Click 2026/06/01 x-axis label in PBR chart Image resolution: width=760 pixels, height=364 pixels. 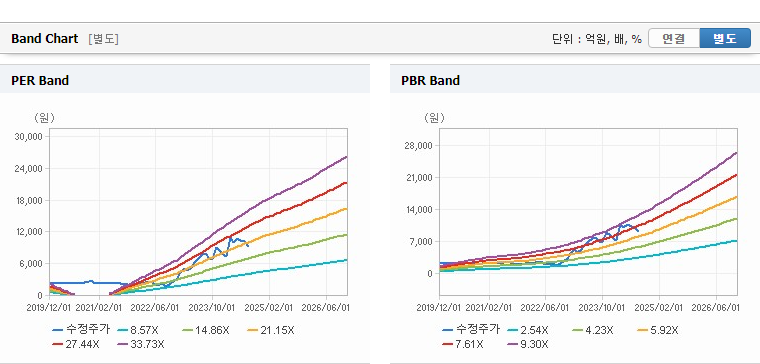[716, 308]
